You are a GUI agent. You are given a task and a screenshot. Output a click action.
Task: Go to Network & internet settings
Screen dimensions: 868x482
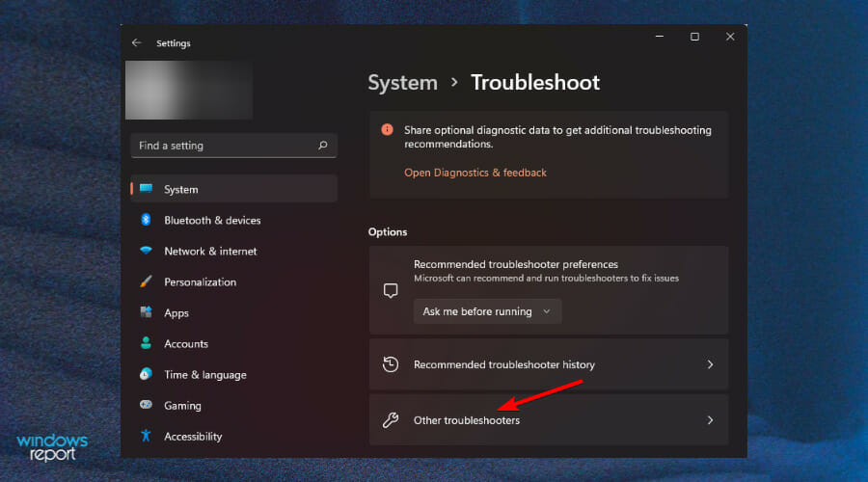(x=233, y=251)
